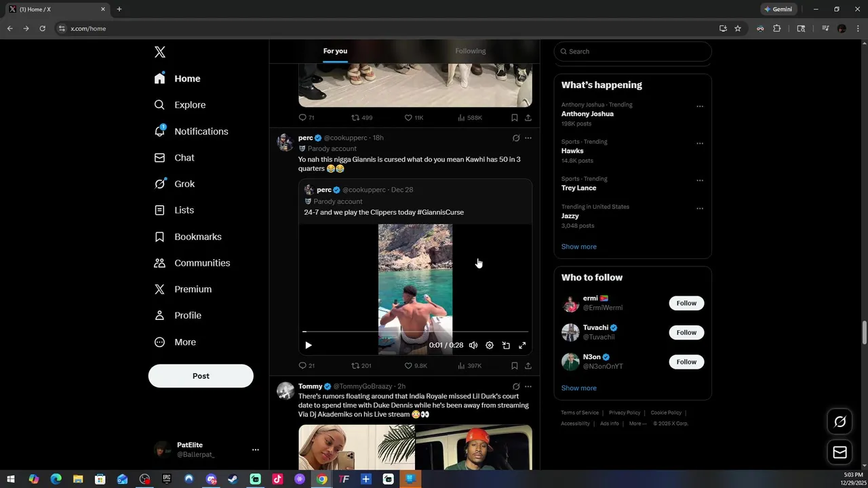Open the Explore page
Screen dimensions: 868x488
pos(180,105)
